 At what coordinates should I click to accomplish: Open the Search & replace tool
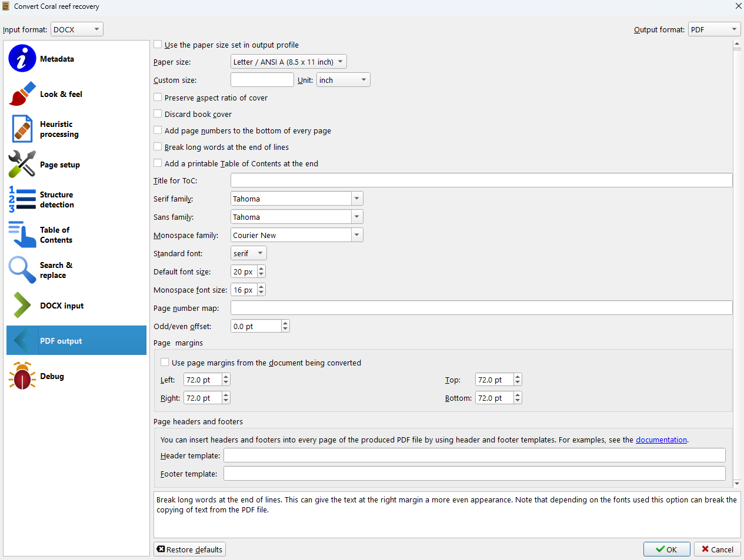[x=55, y=270]
